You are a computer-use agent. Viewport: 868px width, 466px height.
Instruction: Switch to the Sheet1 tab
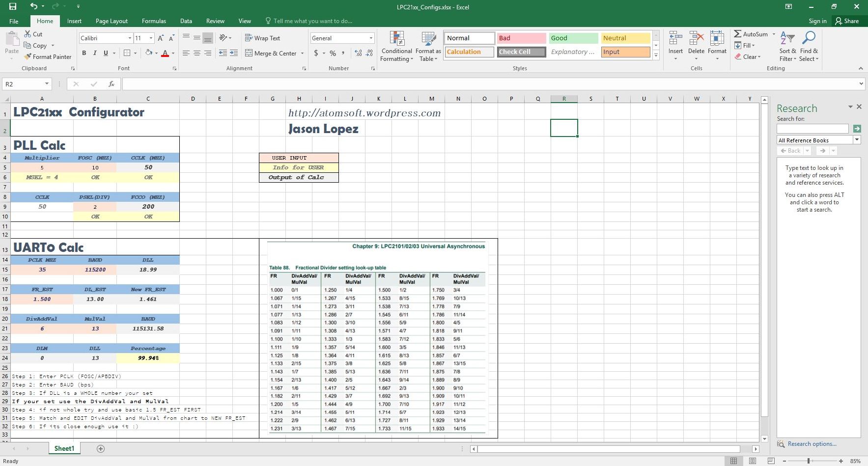[64, 448]
